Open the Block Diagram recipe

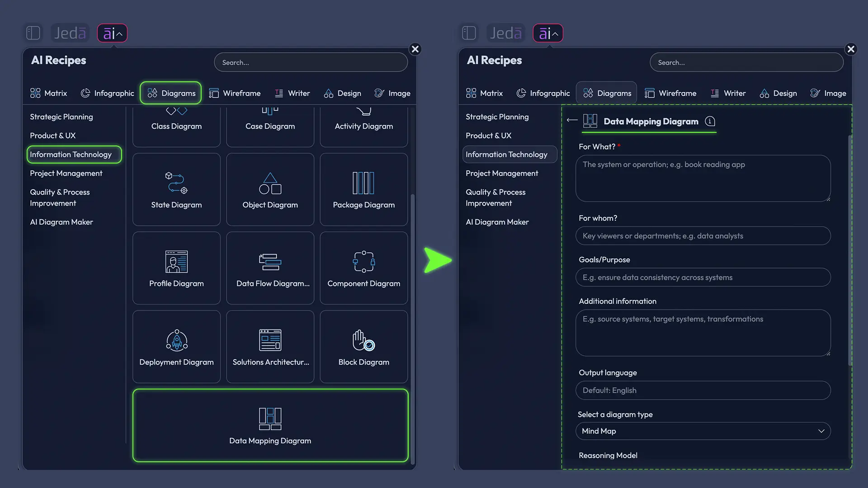[x=364, y=347]
